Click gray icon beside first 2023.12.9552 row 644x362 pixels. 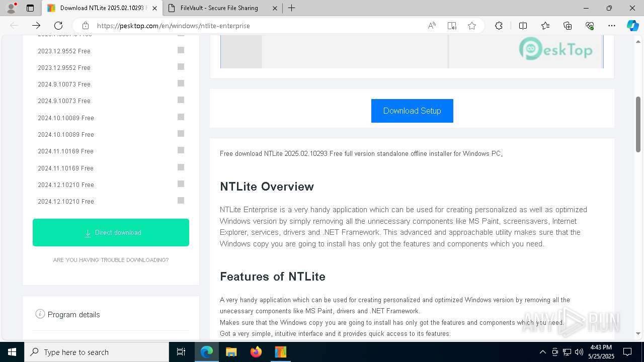[x=181, y=50]
